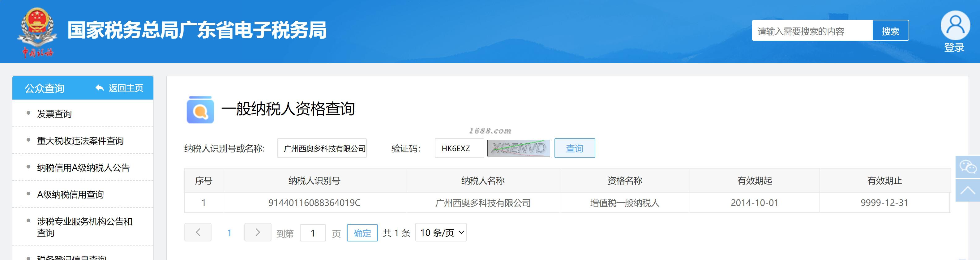
Task: Click the 返回主页 return arrow icon
Action: point(100,88)
